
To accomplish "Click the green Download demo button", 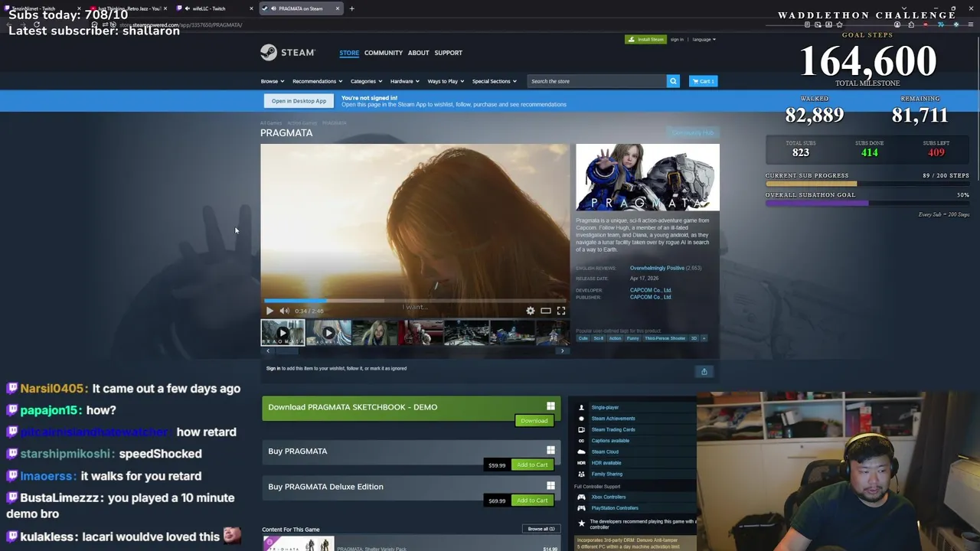I will [534, 420].
